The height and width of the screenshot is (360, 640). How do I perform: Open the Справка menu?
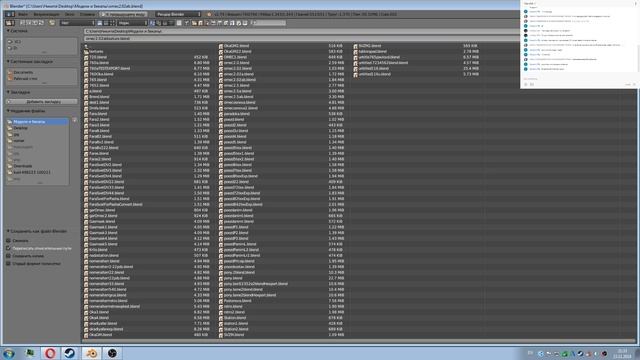tap(87, 14)
